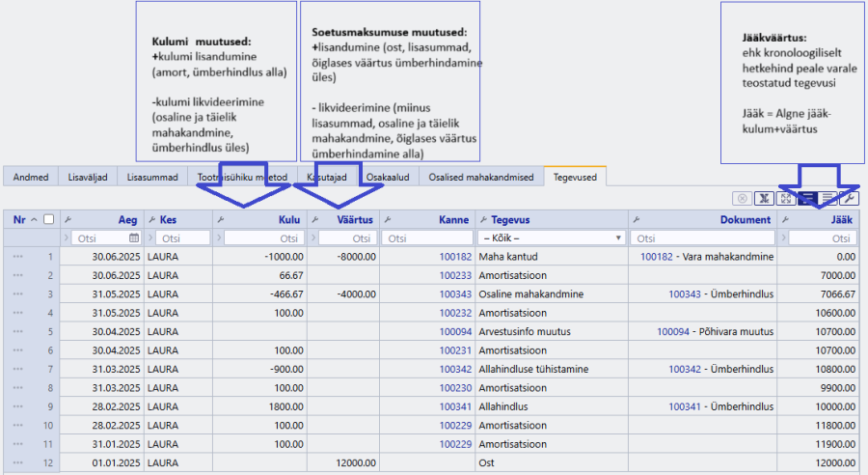The image size is (868, 475).
Task: Switch to the Lisasummad tab
Action: tap(152, 177)
